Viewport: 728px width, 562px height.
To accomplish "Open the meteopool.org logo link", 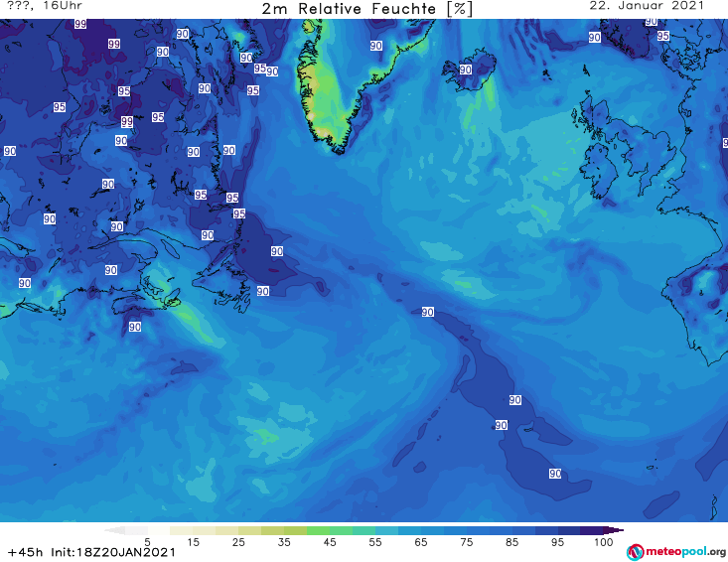I will point(676,552).
